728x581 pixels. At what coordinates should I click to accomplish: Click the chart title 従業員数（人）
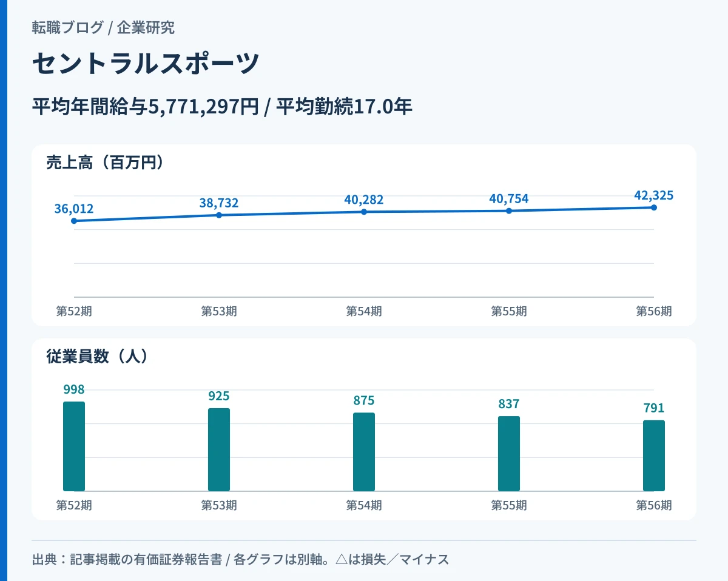point(98,357)
